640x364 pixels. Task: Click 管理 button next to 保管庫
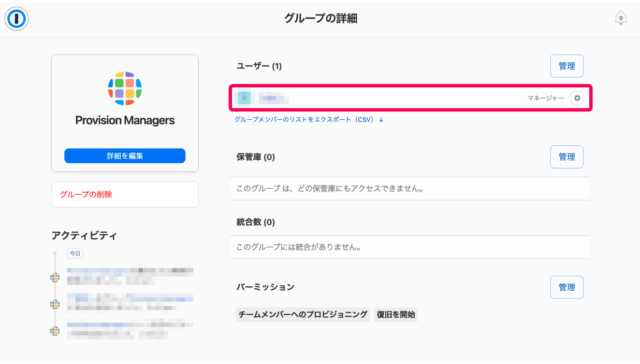coord(567,157)
